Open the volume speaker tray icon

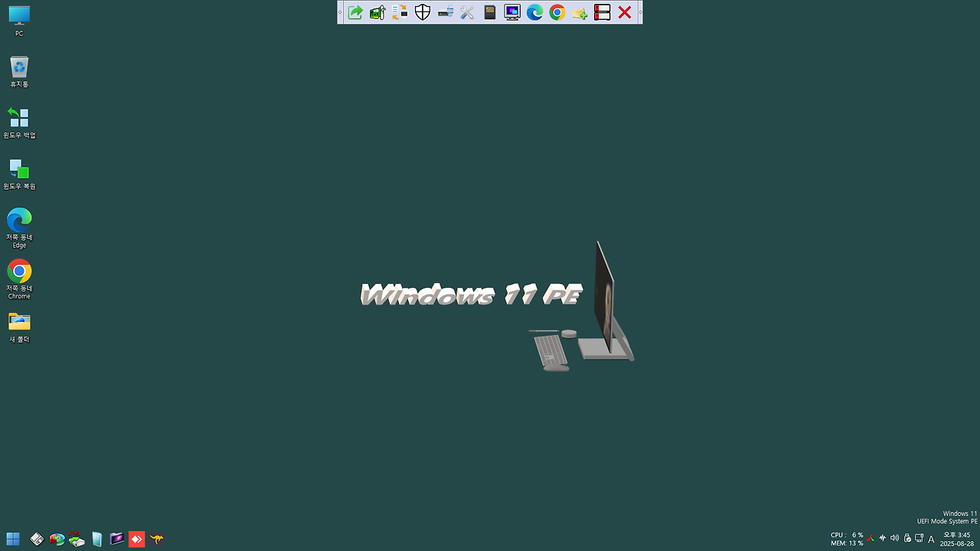895,538
